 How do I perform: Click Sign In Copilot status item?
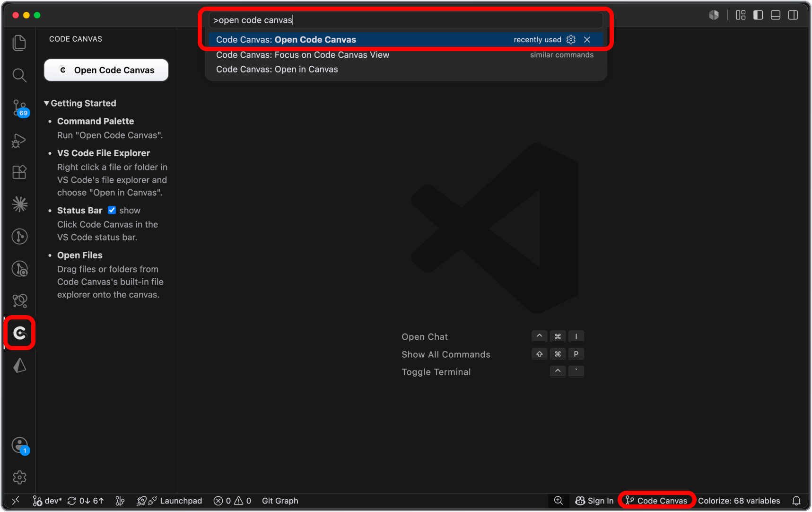pos(594,501)
